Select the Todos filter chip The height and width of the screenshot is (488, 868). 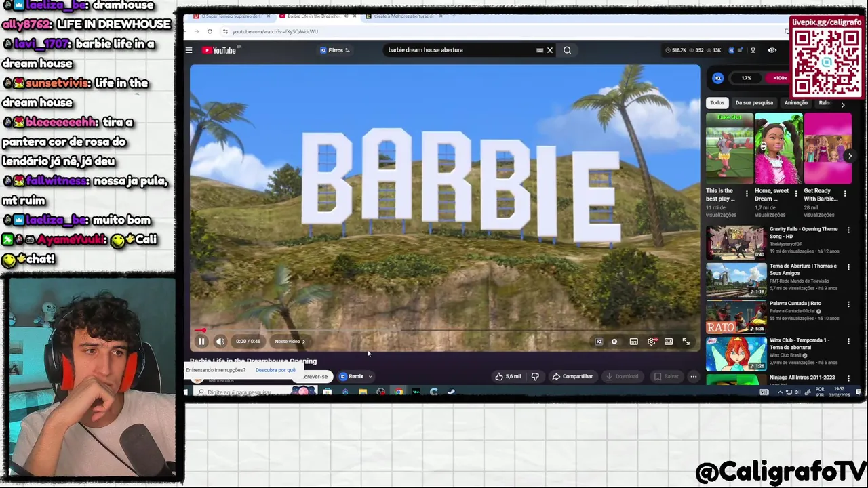point(717,103)
